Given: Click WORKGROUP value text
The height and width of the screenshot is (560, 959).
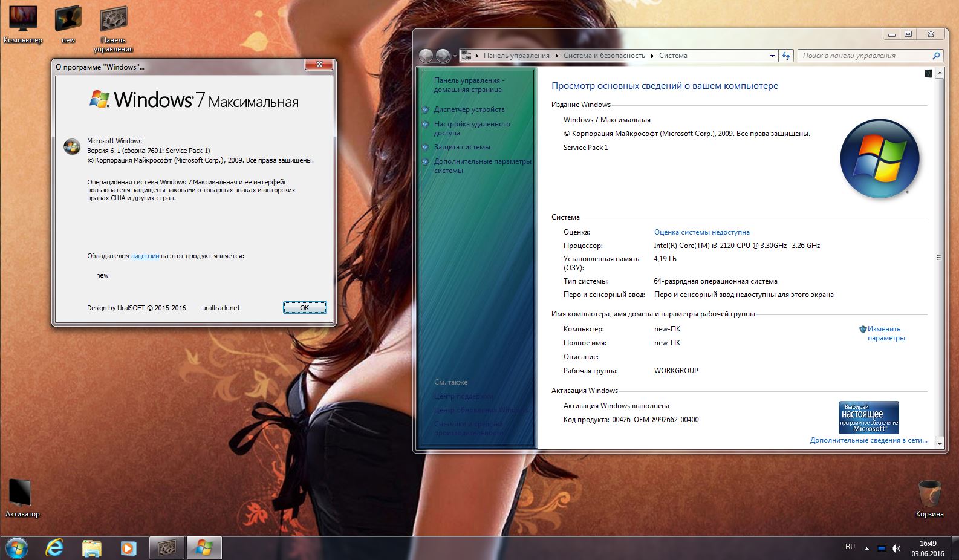Looking at the screenshot, I should (676, 371).
